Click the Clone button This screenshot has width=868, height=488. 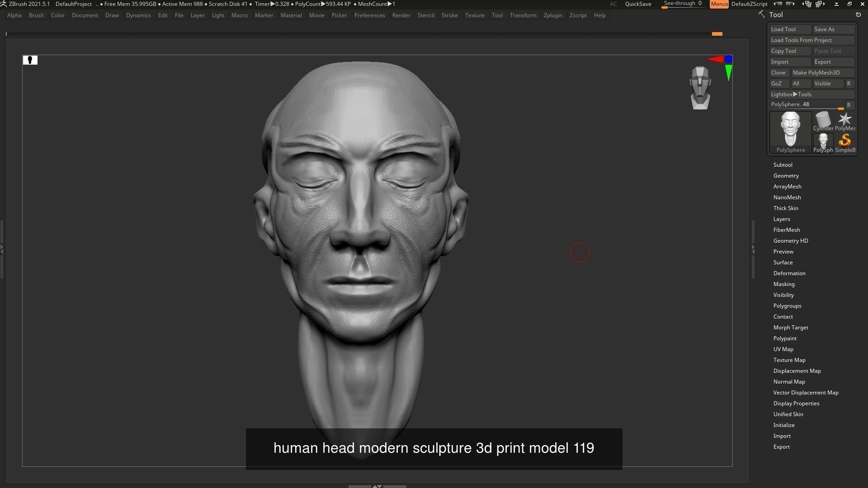tap(779, 73)
